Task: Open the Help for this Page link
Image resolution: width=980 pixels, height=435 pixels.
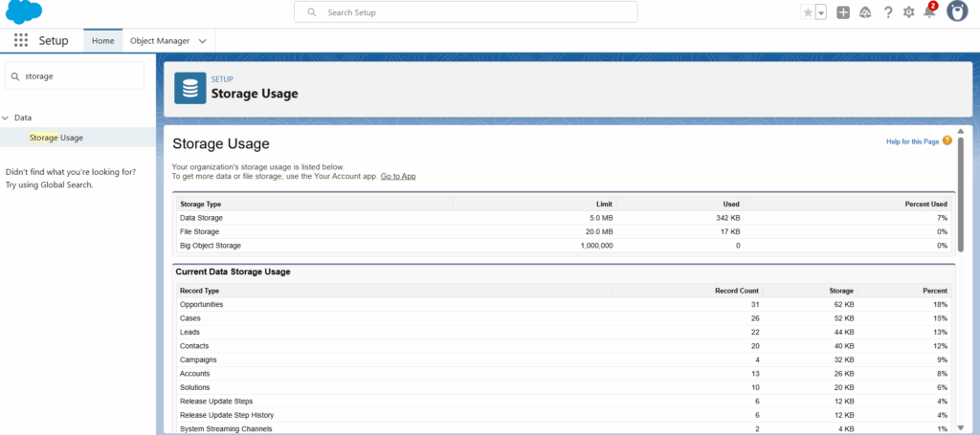Action: tap(912, 141)
